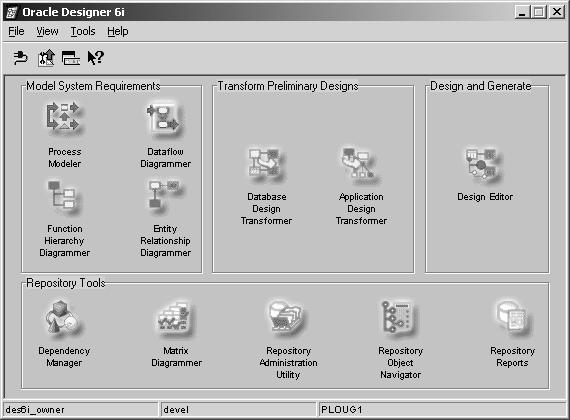Screen dimensions: 570x420
Task: Open the Matrix Diagrammer icon
Action: pyautogui.click(x=174, y=316)
